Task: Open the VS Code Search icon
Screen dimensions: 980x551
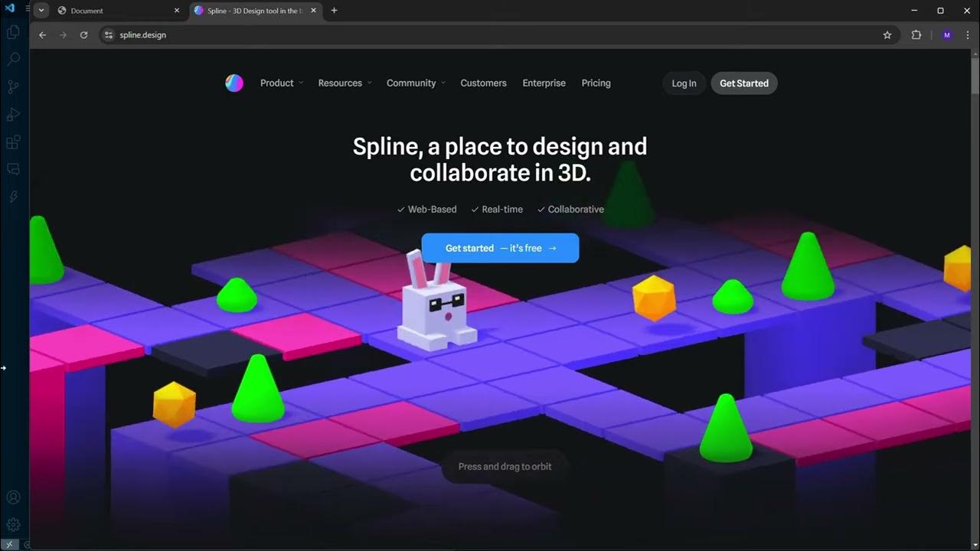Action: click(x=13, y=60)
